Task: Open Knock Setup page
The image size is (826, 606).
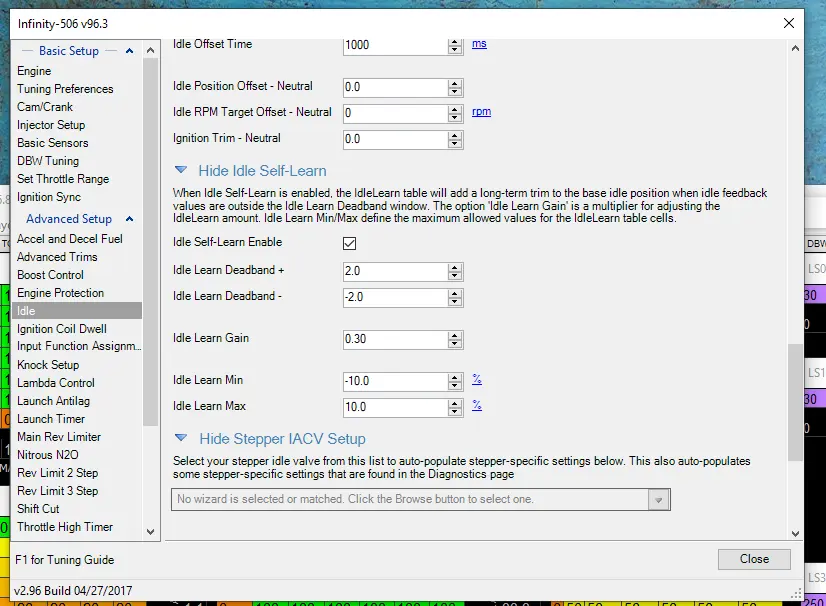Action: pos(48,365)
